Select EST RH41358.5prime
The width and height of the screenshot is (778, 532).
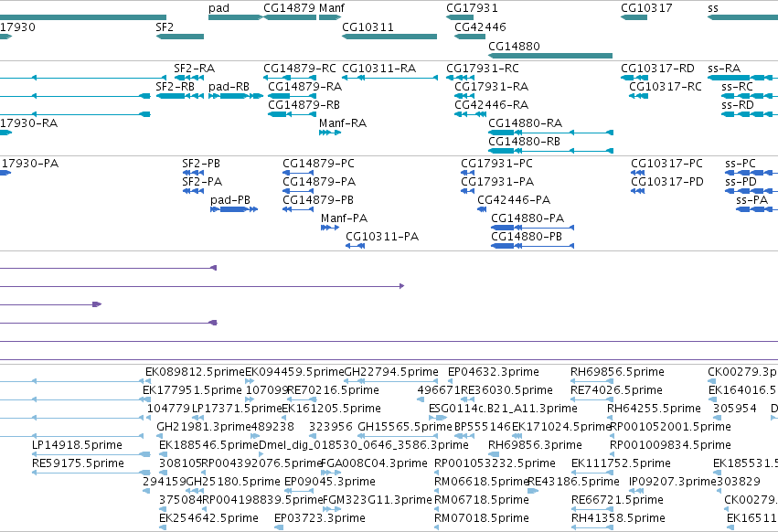(x=591, y=527)
